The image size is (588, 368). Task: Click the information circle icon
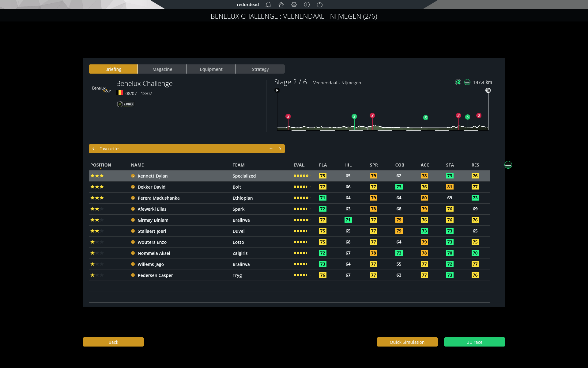pos(307,5)
